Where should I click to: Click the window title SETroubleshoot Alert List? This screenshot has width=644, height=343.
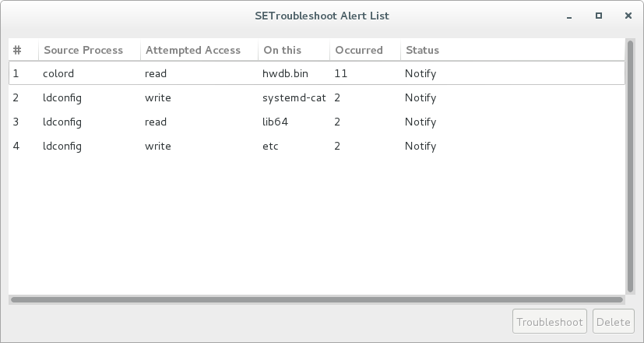pos(322,16)
